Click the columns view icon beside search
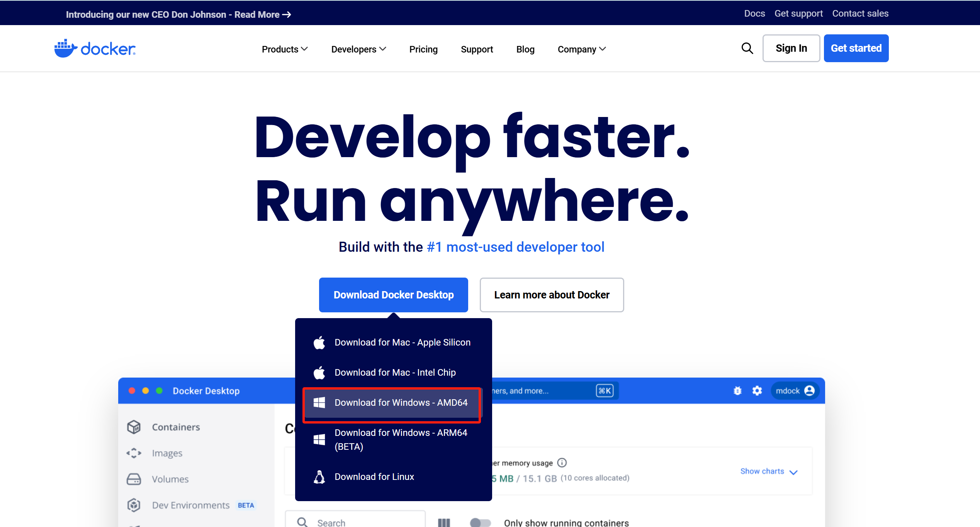 coord(444,523)
